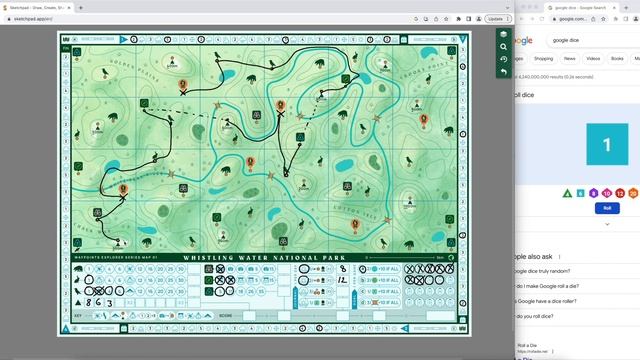
Task: Open the Shopping search filter
Action: (x=543, y=59)
